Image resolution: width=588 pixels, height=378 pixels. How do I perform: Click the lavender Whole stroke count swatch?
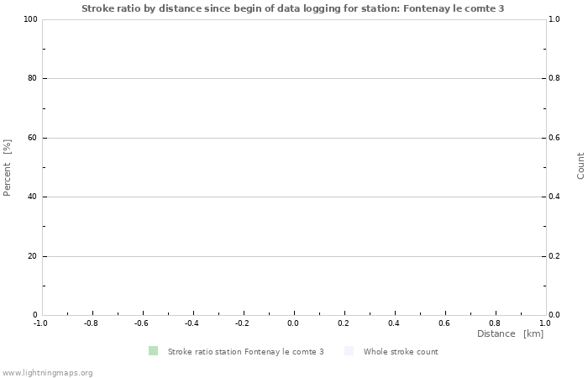[x=349, y=351]
